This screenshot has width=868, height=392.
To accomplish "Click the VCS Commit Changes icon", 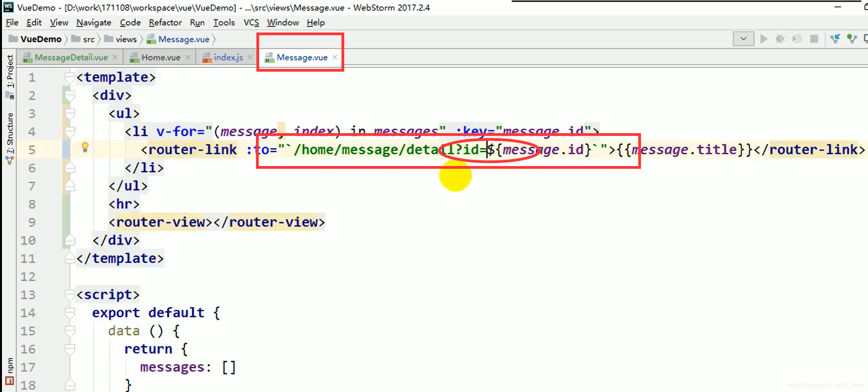I will [x=852, y=39].
